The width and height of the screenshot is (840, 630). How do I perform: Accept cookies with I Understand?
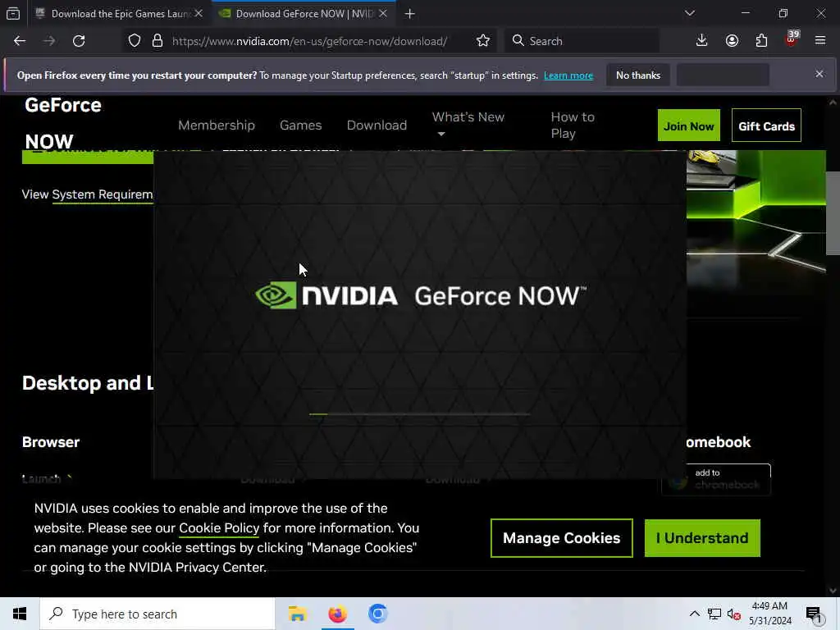click(702, 538)
